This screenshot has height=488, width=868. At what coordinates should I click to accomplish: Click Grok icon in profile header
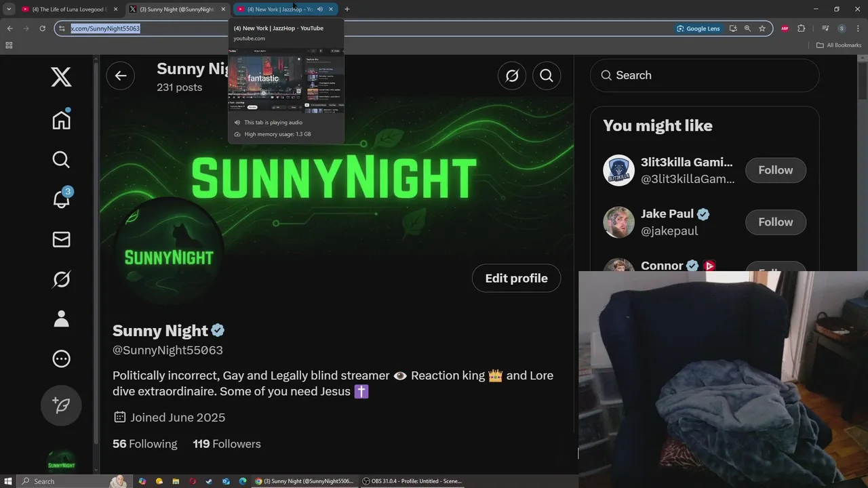click(x=512, y=75)
